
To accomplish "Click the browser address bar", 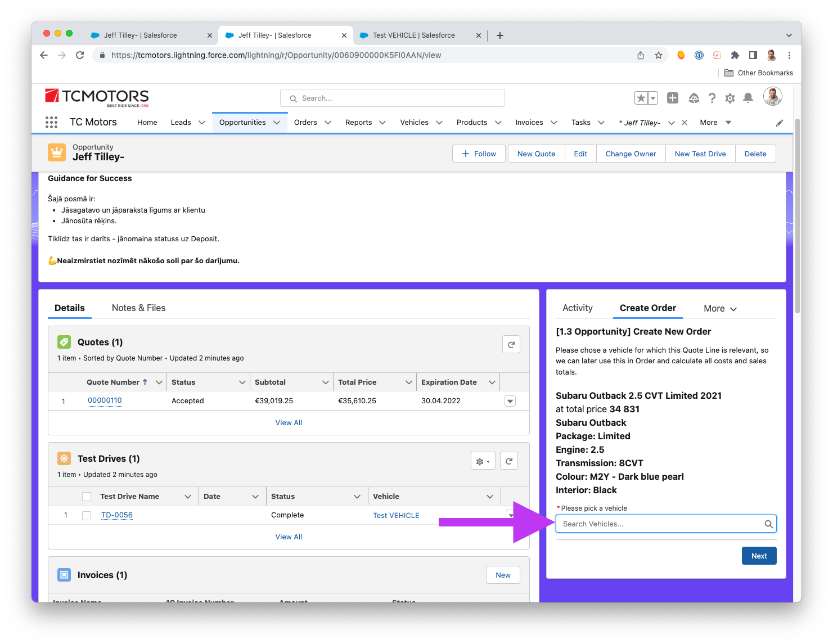I will click(x=364, y=55).
